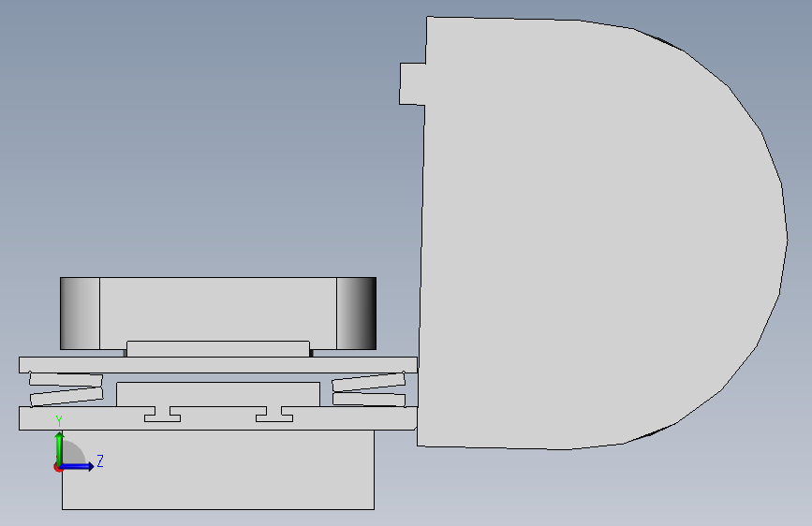This screenshot has width=812, height=526.
Task: Select the left spring coil between plates
Action: click(x=66, y=389)
